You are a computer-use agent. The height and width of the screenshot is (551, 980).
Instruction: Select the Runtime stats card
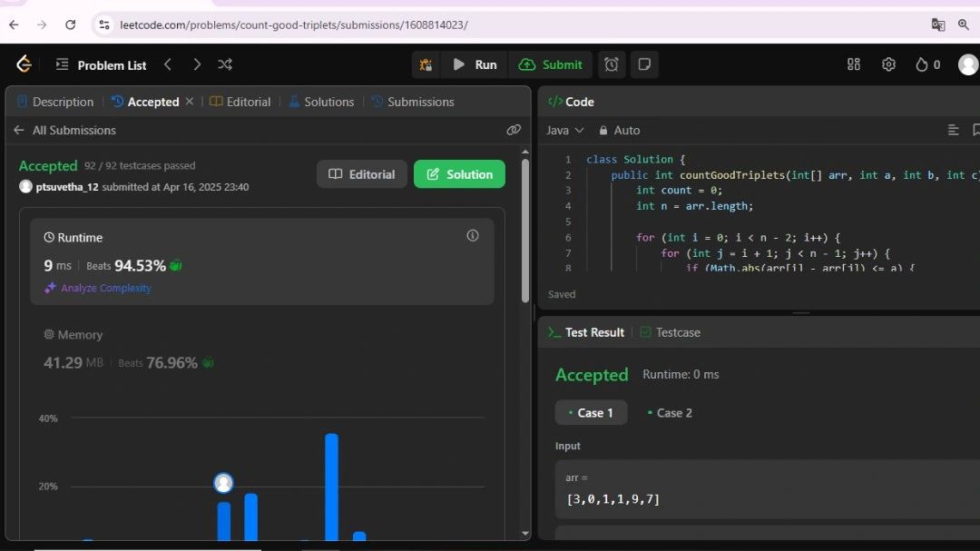262,261
